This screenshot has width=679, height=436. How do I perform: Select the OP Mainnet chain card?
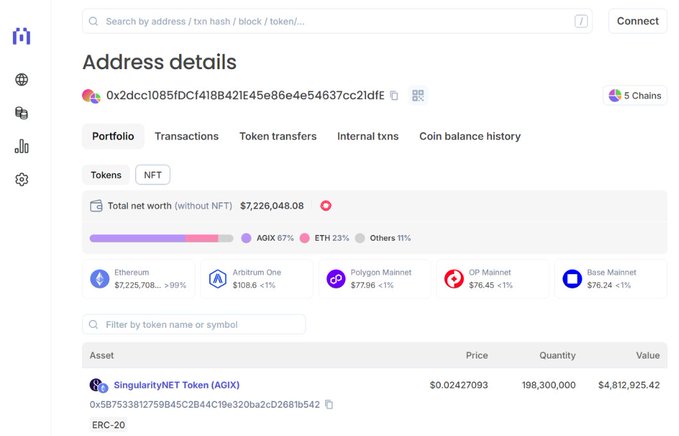click(x=493, y=279)
